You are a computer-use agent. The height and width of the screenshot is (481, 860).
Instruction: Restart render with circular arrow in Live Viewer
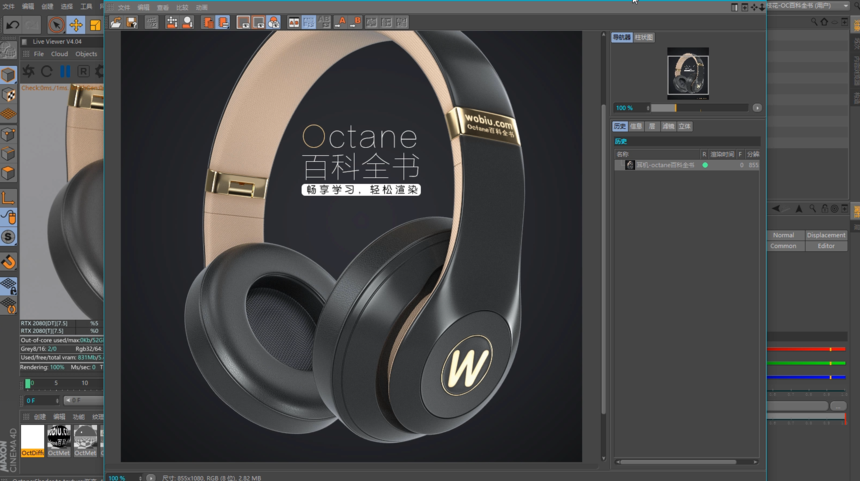(x=47, y=71)
